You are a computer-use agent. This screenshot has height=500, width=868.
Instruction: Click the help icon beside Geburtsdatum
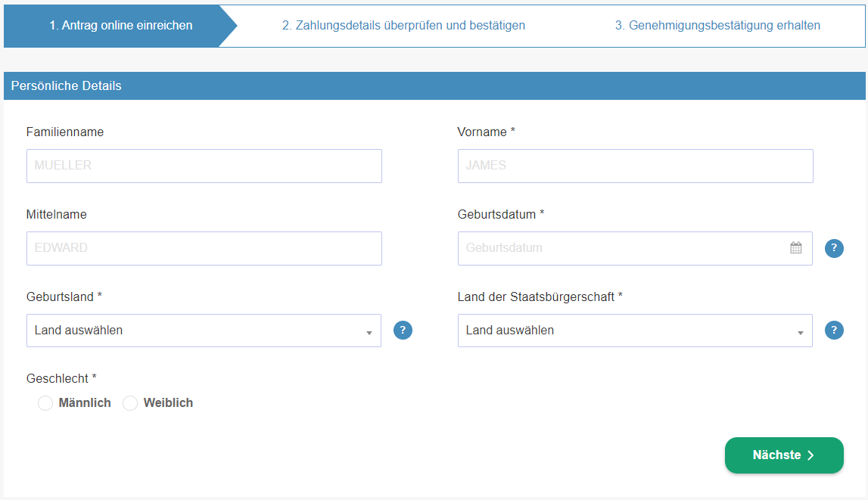(x=834, y=248)
